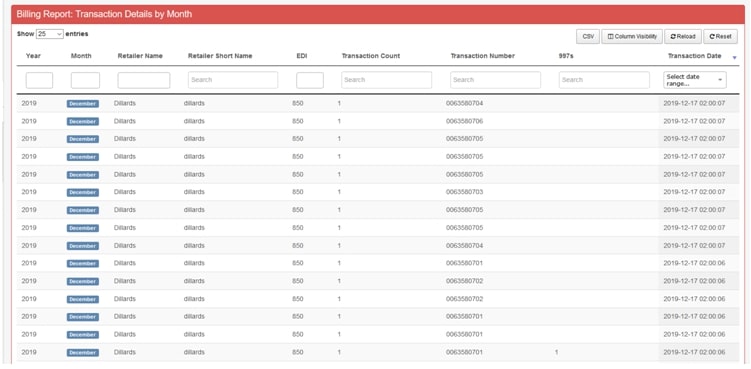Image resolution: width=751 pixels, height=369 pixels.
Task: Select transaction number 0063580706
Action: click(464, 121)
